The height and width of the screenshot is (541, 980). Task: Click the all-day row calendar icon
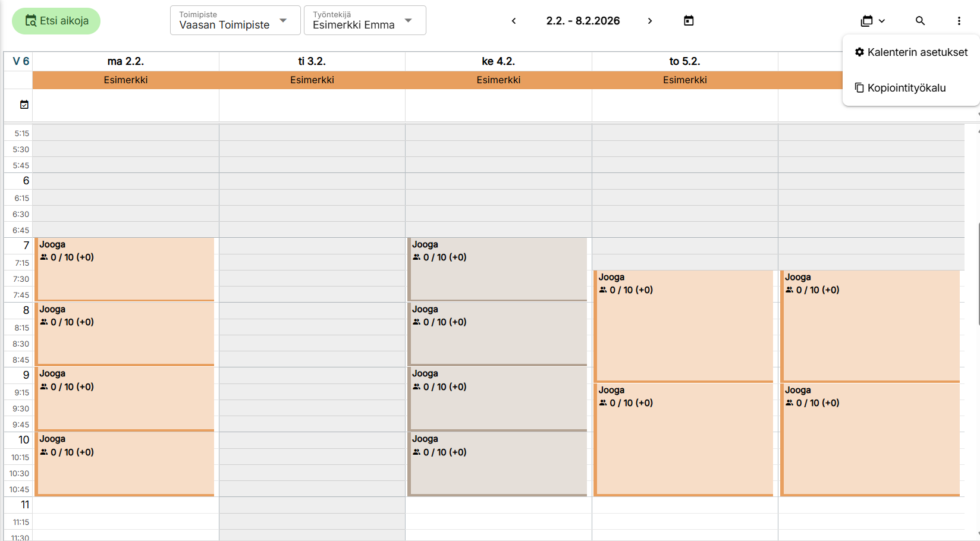pos(24,105)
